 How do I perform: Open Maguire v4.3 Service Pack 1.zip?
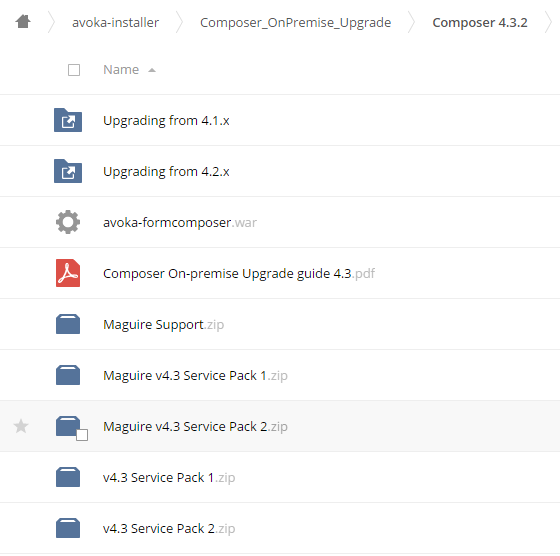tap(195, 376)
